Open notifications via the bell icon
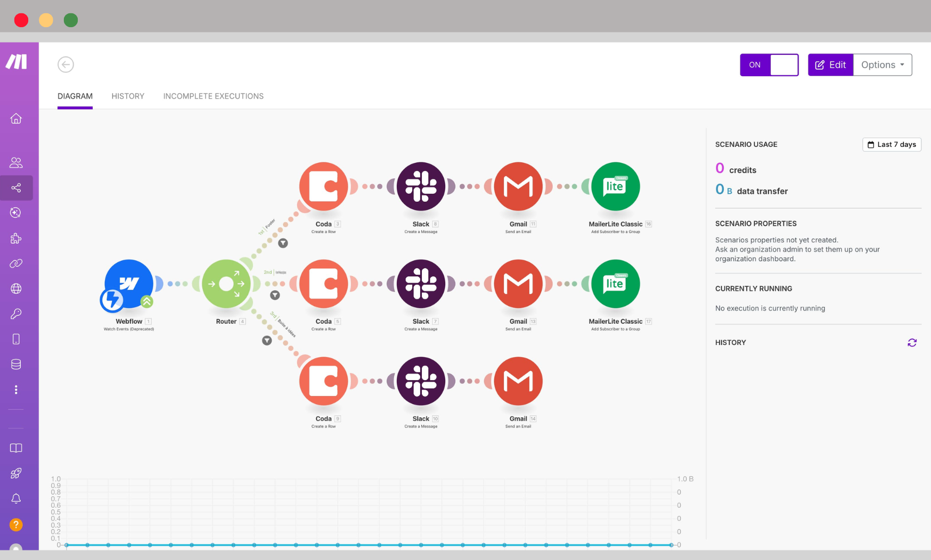Viewport: 931px width, 560px height. pos(16,499)
